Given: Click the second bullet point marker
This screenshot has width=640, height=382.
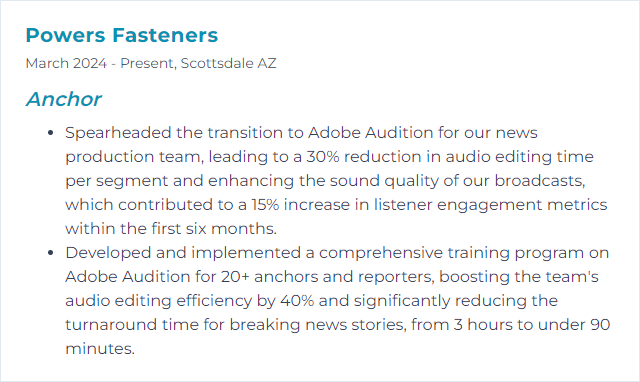Looking at the screenshot, I should tap(51, 253).
